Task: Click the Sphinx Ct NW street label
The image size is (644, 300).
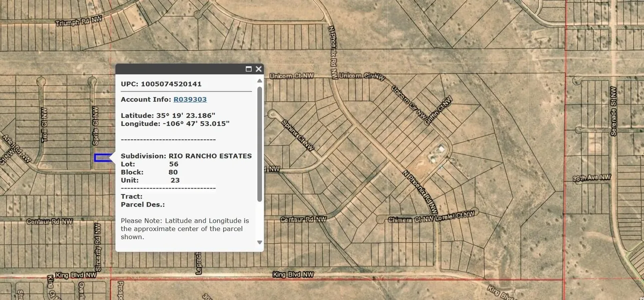Action: [297, 135]
